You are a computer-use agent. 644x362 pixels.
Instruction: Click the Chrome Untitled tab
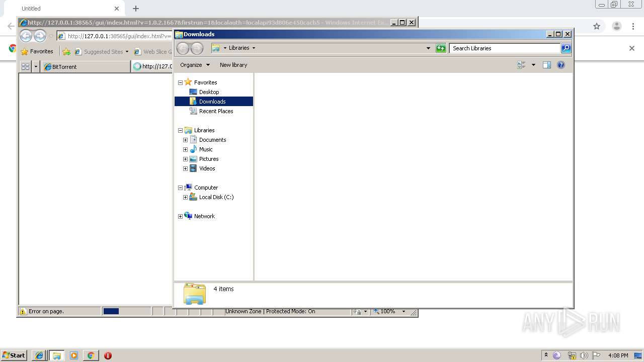(65, 9)
